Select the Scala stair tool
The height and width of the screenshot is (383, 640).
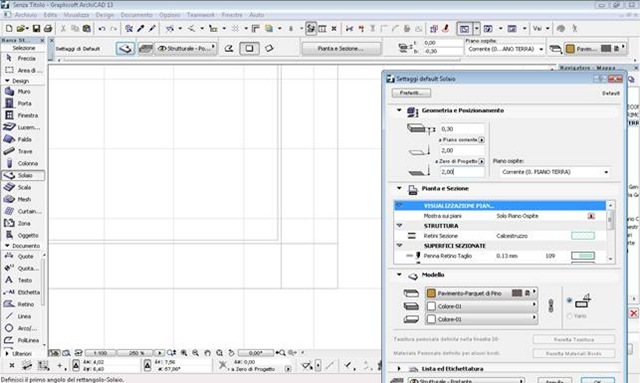click(23, 187)
